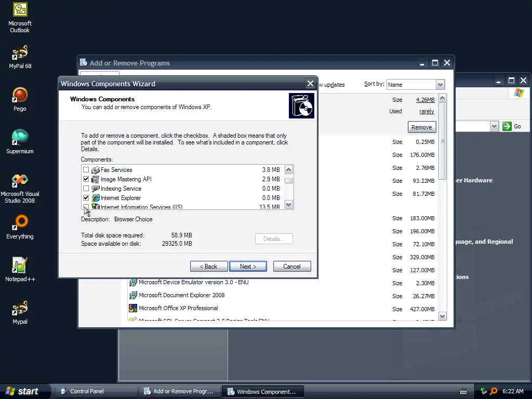Click the 6:22 AM taskbar clock
Screen dimensions: 532x399
[513, 391]
